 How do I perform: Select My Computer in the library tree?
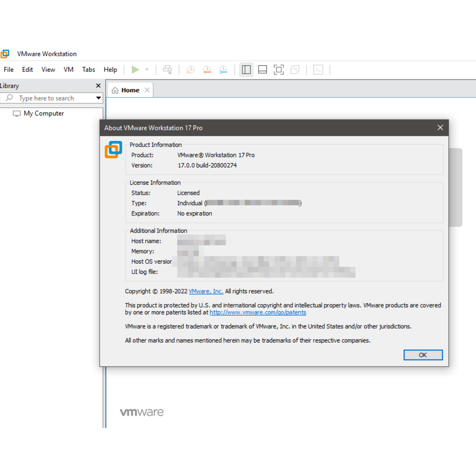(43, 113)
